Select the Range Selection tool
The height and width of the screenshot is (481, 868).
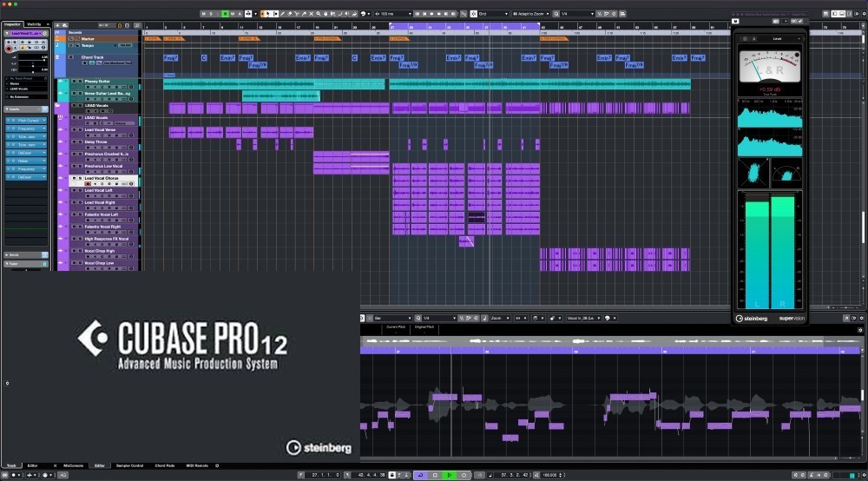276,14
